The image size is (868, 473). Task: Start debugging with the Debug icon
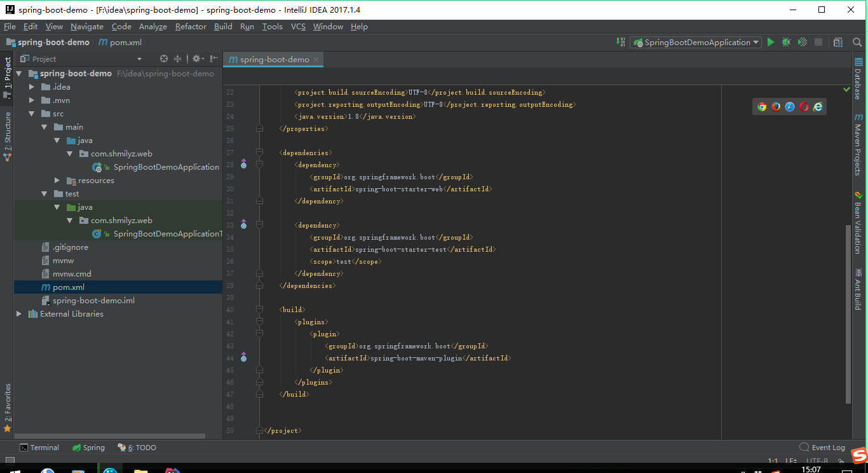[786, 43]
